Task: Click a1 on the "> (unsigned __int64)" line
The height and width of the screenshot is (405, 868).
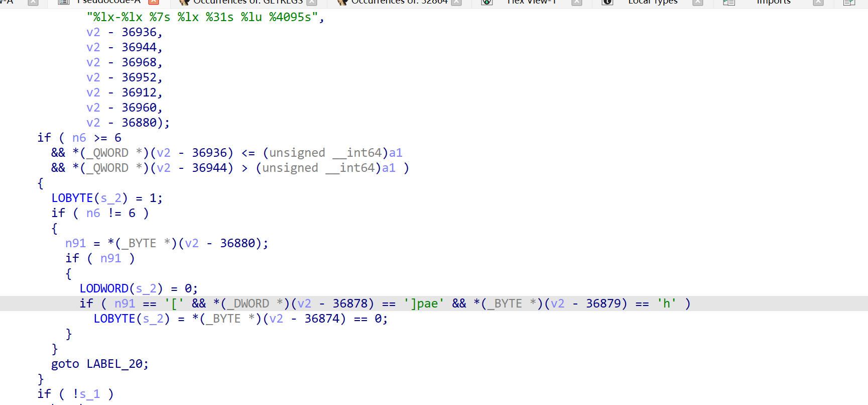Action: click(x=389, y=168)
